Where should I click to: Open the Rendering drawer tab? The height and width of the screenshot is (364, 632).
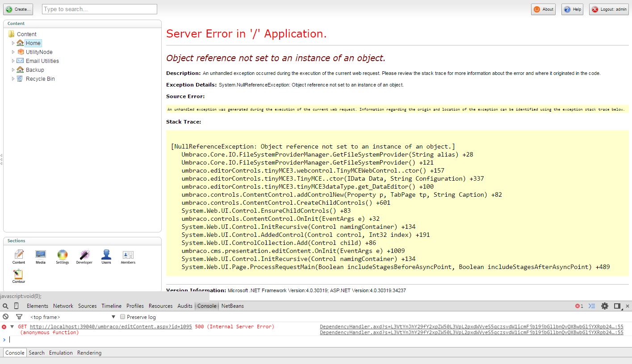coord(89,353)
